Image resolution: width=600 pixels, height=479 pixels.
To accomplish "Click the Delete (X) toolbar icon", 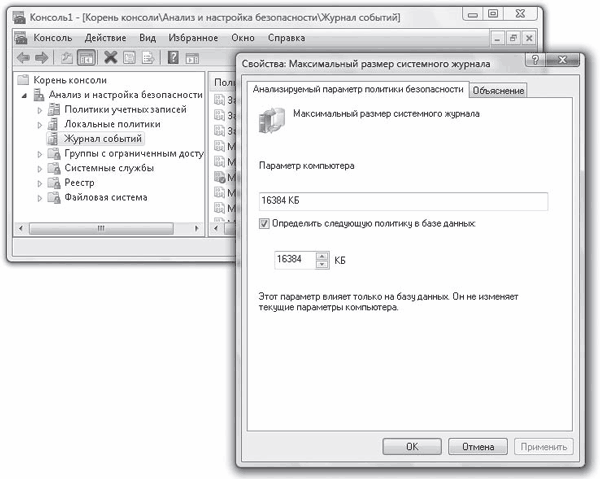I will [111, 57].
